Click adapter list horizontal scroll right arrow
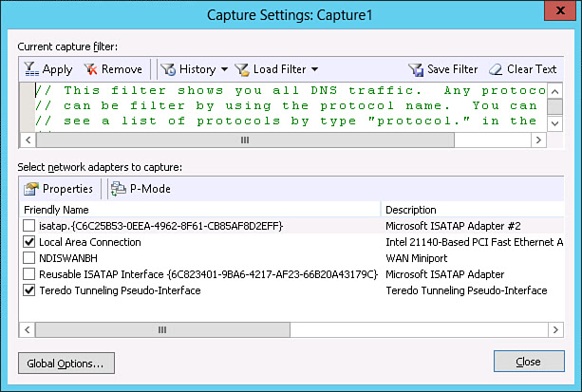This screenshot has height=392, width=582. point(555,329)
